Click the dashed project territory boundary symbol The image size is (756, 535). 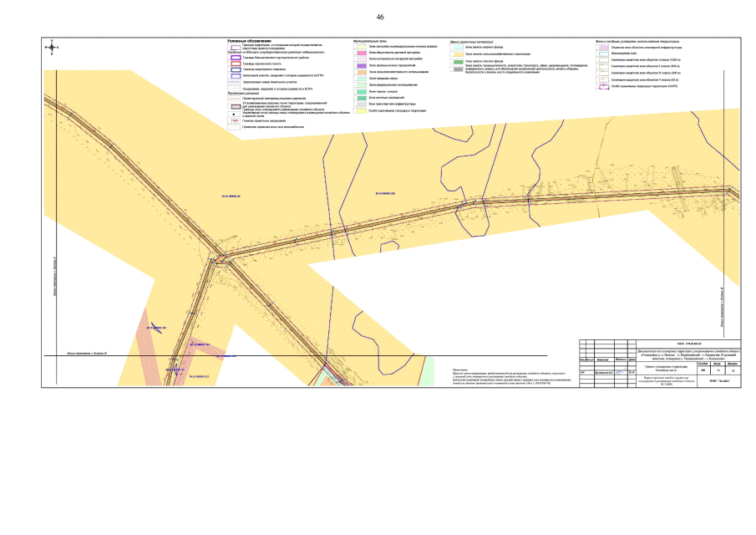coord(234,46)
